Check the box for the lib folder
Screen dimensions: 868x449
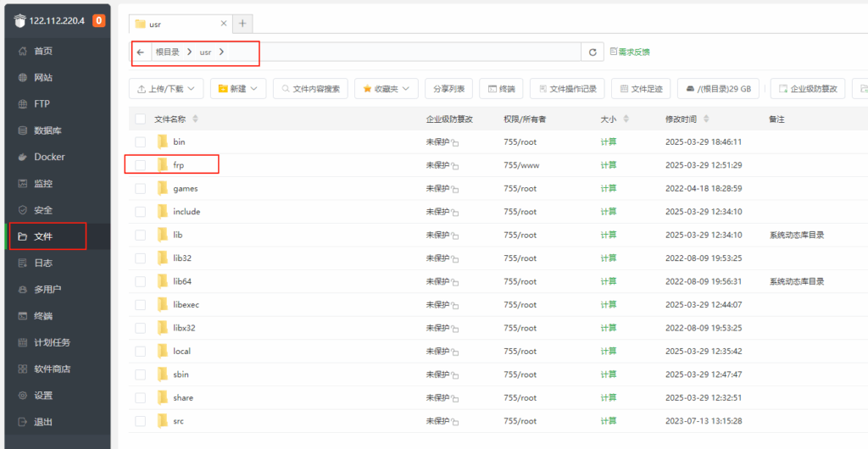[140, 235]
